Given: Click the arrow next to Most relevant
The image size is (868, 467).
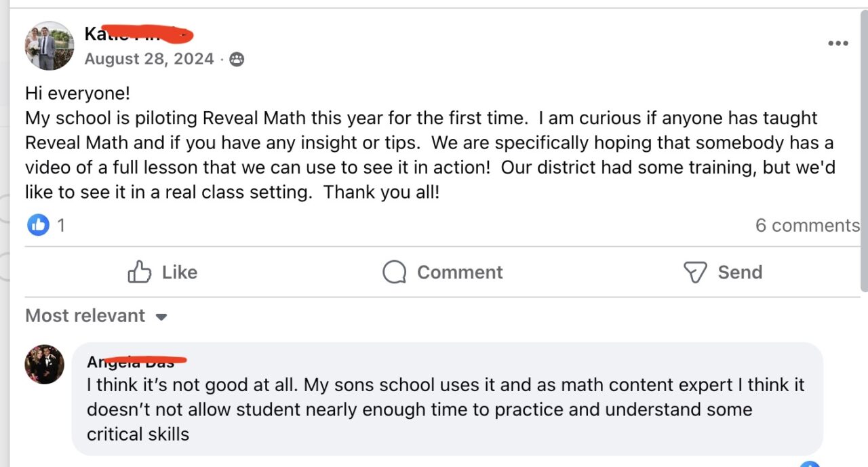Looking at the screenshot, I should (x=161, y=317).
